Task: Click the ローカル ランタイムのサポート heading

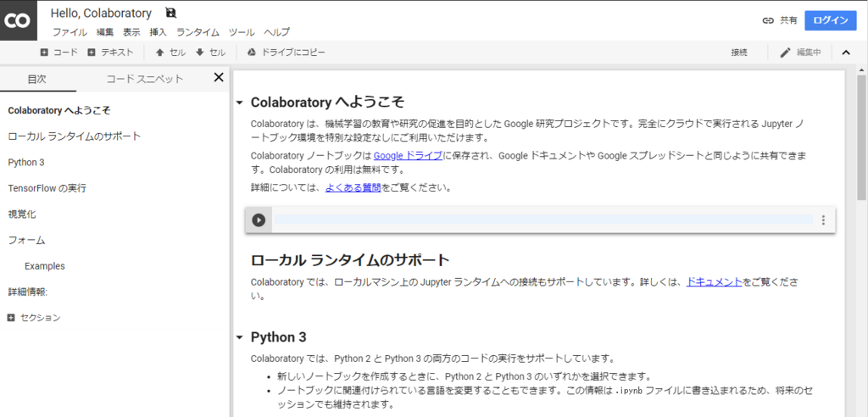Action: pos(350,259)
